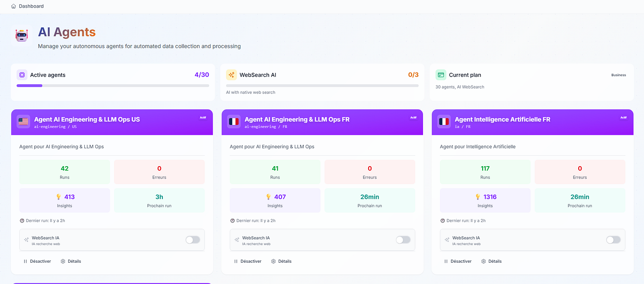Click 'Agent AI Engineering & LLM Ops US' title
Screen dimensions: 644x284
[x=87, y=120]
